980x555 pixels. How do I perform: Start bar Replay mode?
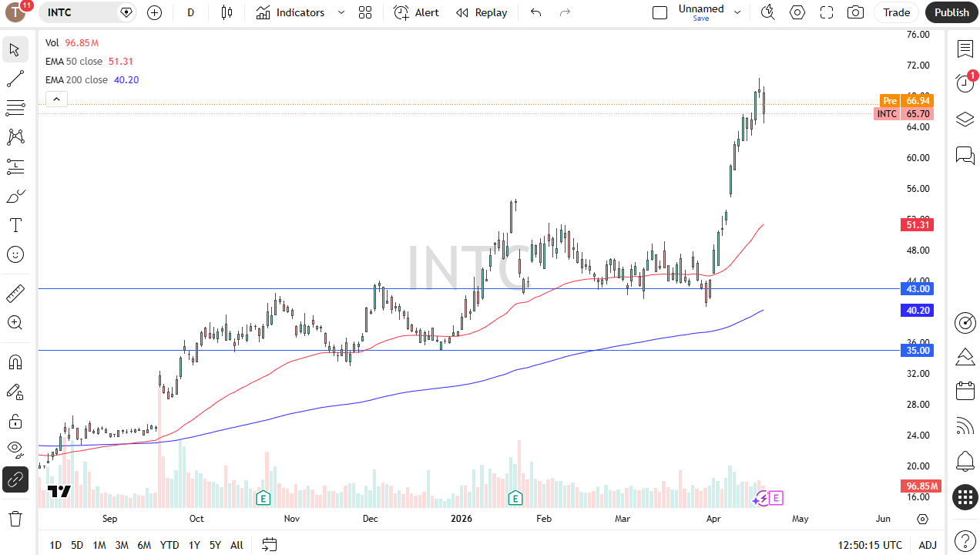[x=482, y=12]
